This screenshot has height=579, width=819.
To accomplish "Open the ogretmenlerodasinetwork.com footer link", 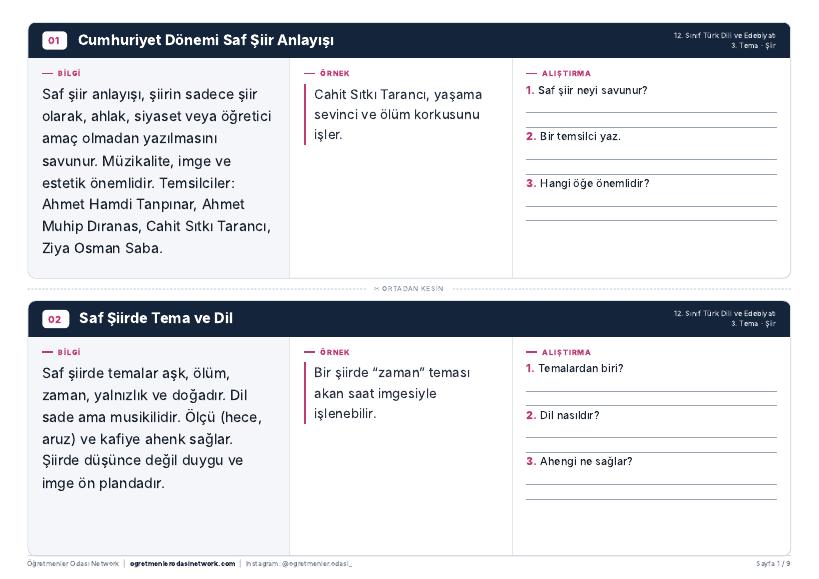I will pyautogui.click(x=182, y=564).
